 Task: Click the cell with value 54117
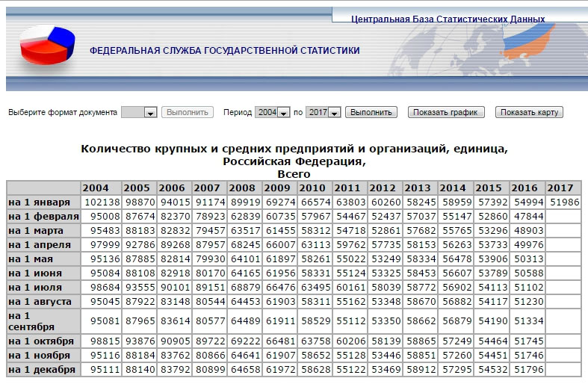[492, 302]
